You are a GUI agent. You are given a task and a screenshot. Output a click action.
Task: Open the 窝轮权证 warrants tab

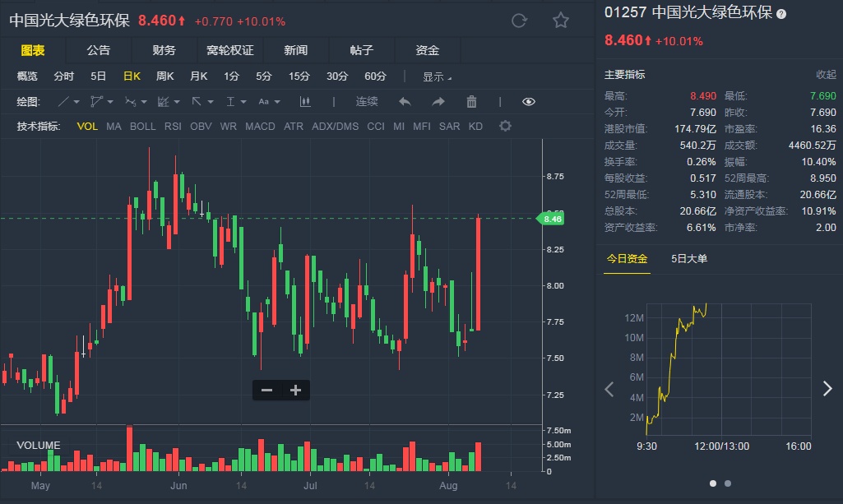(x=230, y=50)
